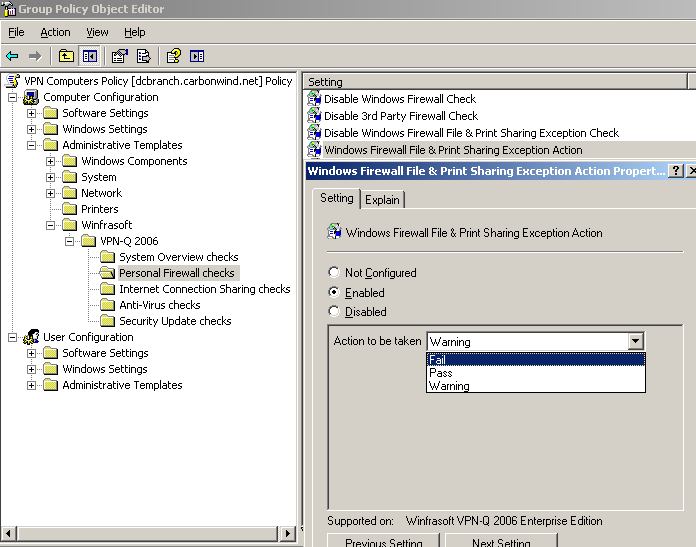696x547 pixels.
Task: Click the Winfrasoft folder icon
Action: [69, 225]
